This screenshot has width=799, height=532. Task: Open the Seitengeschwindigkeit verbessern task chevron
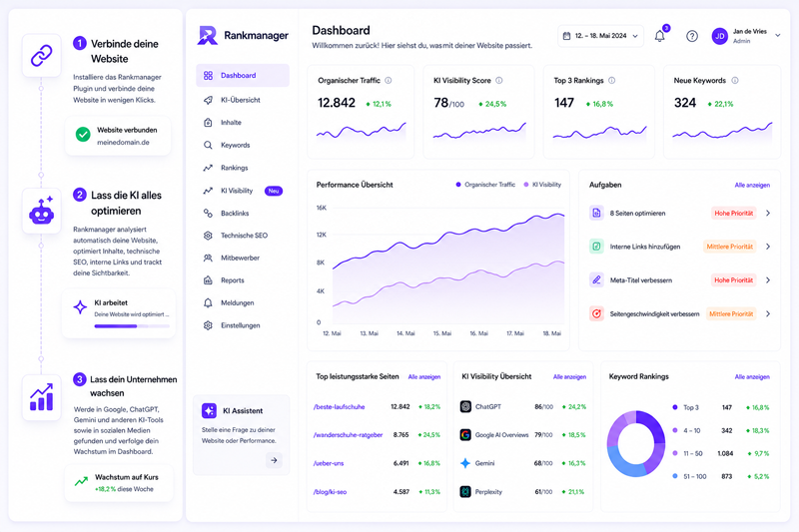pyautogui.click(x=768, y=313)
